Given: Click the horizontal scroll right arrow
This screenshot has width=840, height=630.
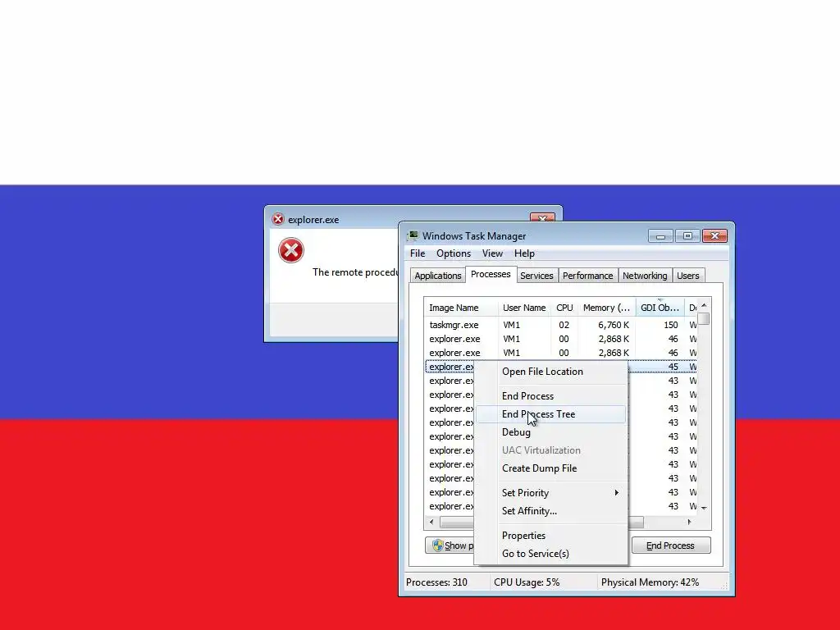Looking at the screenshot, I should point(689,522).
